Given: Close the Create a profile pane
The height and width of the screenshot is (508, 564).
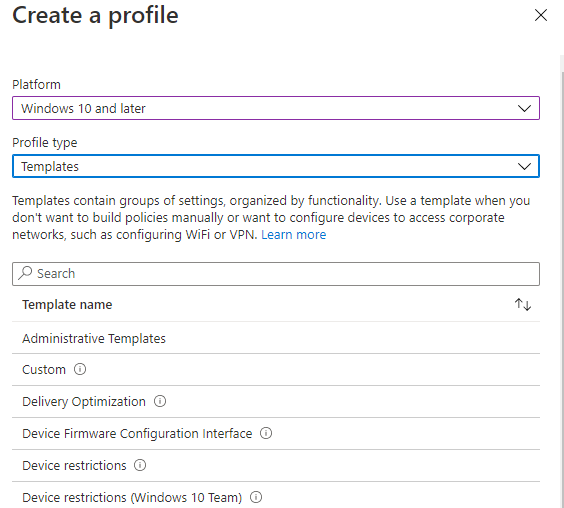Looking at the screenshot, I should coord(541,15).
